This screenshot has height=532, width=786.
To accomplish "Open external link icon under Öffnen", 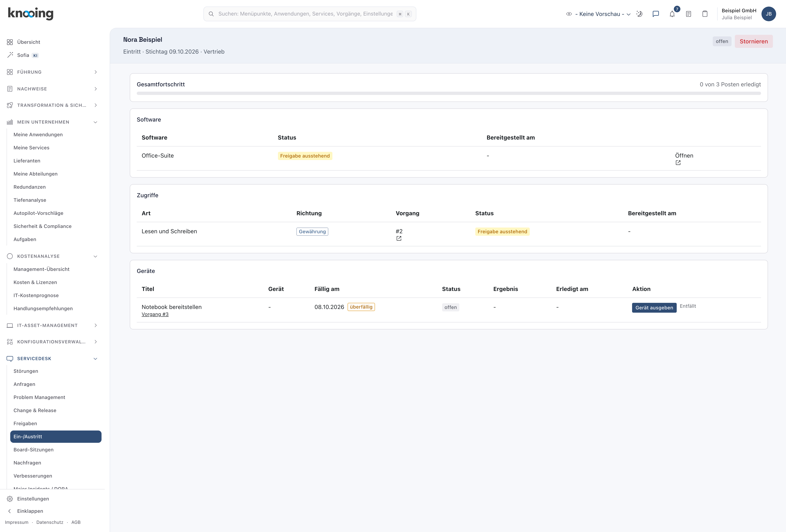I will [x=678, y=163].
